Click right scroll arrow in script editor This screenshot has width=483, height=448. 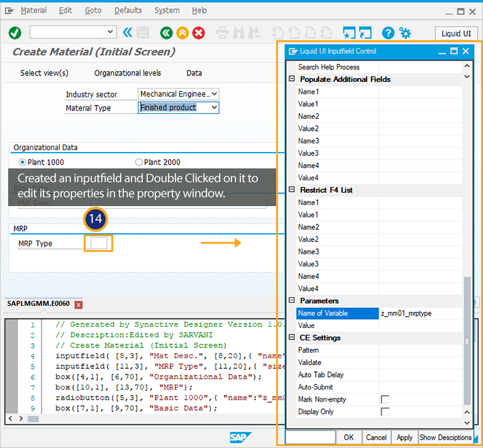pos(21,418)
